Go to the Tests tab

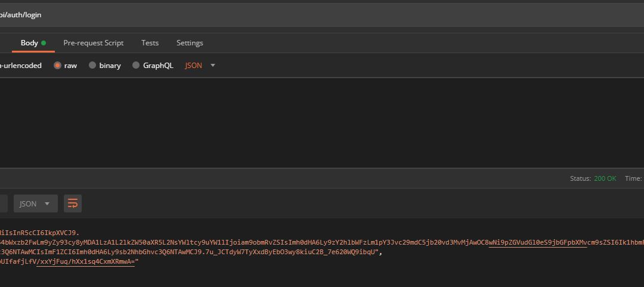150,43
